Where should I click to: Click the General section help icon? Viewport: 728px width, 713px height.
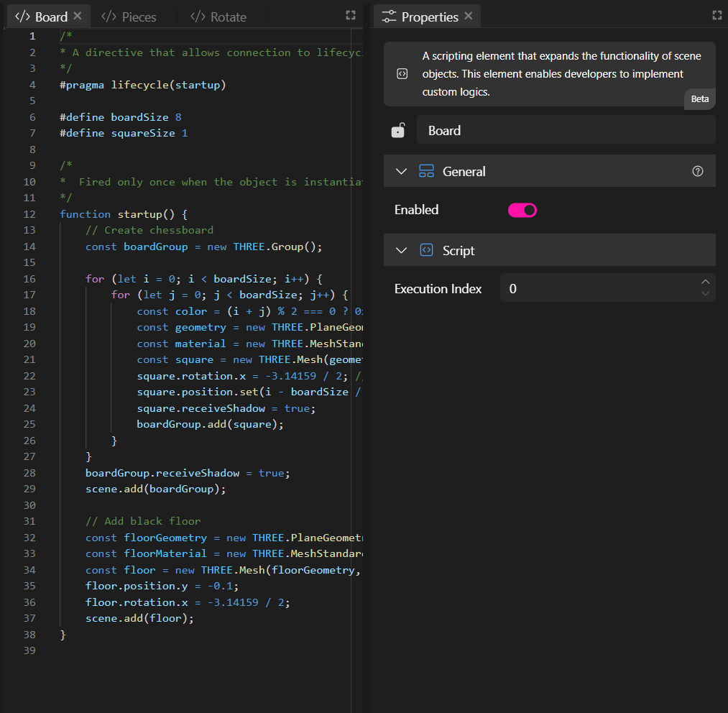pos(697,171)
